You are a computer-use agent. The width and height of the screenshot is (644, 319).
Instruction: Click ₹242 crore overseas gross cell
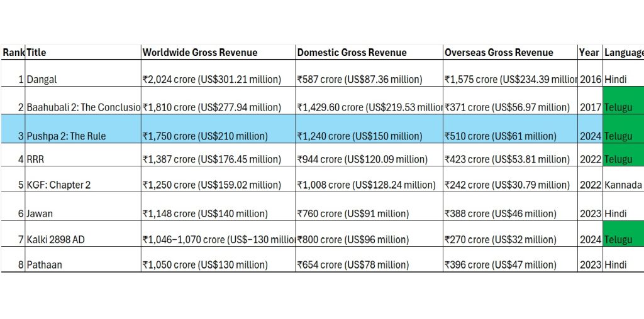pos(510,179)
